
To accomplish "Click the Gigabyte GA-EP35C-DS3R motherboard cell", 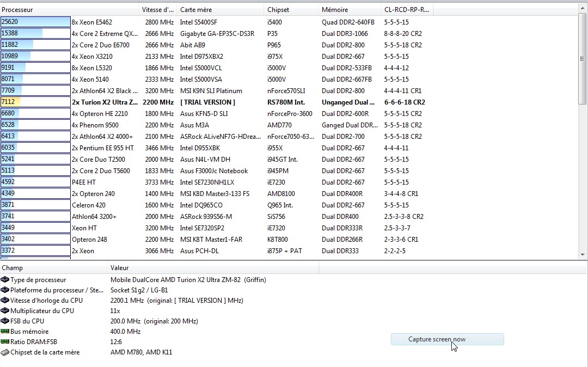I will coord(217,34).
